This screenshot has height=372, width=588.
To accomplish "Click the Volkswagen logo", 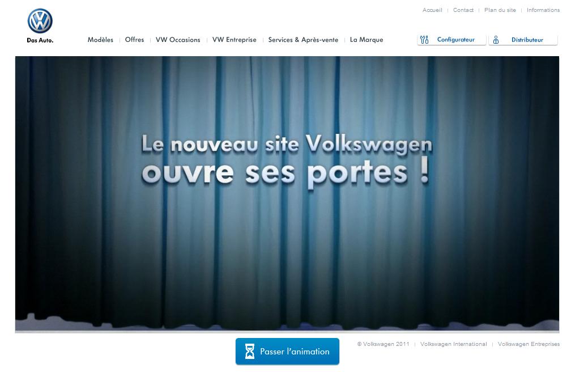I will (40, 21).
